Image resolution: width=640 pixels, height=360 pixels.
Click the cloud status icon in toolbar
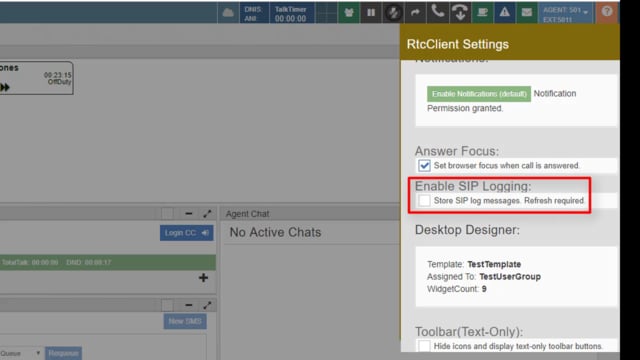(x=228, y=13)
